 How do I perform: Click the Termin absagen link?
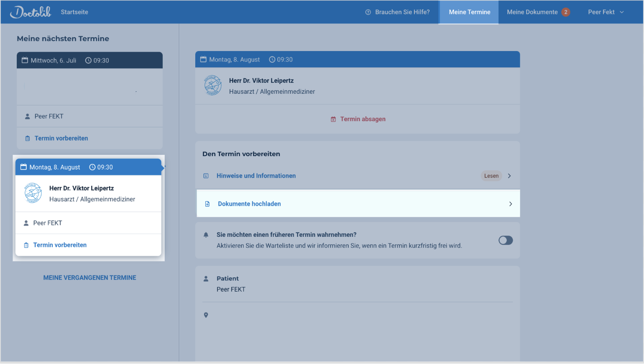pos(363,119)
